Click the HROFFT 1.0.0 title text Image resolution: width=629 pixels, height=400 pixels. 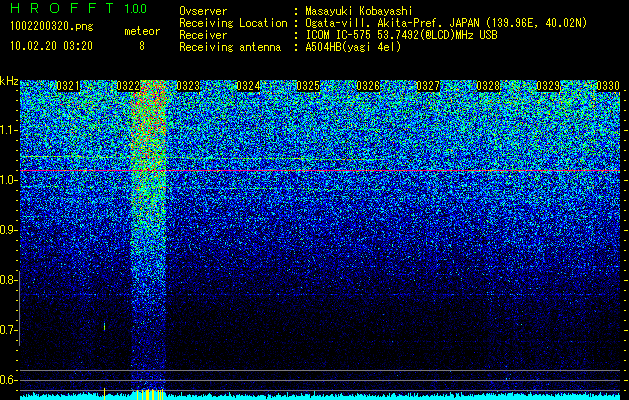tap(79, 8)
